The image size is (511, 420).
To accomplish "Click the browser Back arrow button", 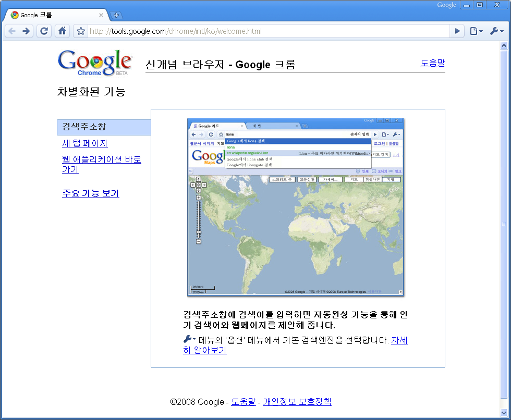I will click(12, 31).
